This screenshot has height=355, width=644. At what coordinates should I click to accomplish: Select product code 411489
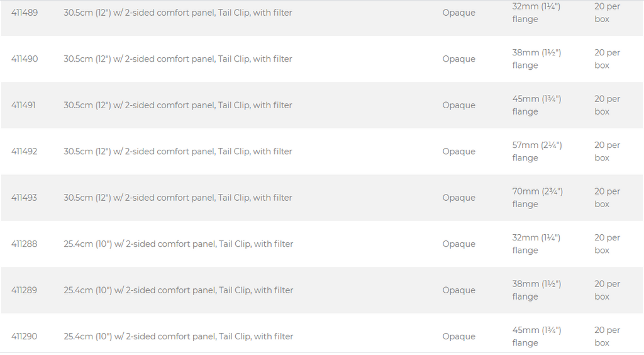[x=25, y=13]
